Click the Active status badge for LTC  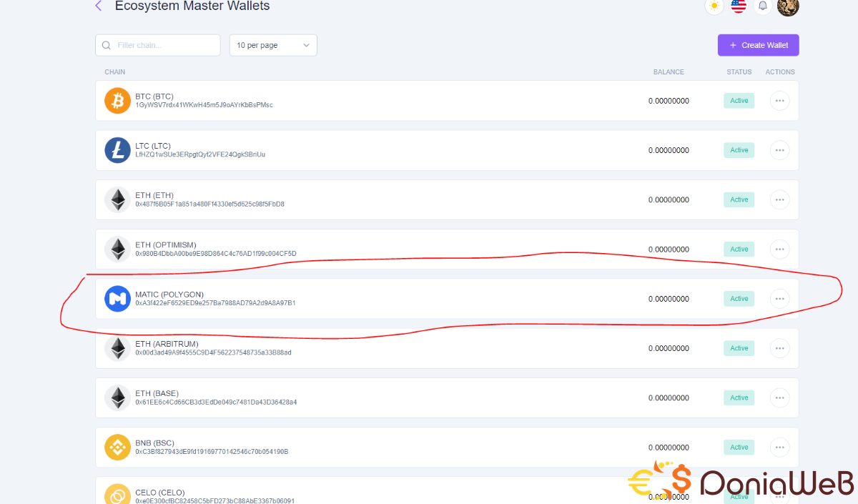click(x=739, y=150)
